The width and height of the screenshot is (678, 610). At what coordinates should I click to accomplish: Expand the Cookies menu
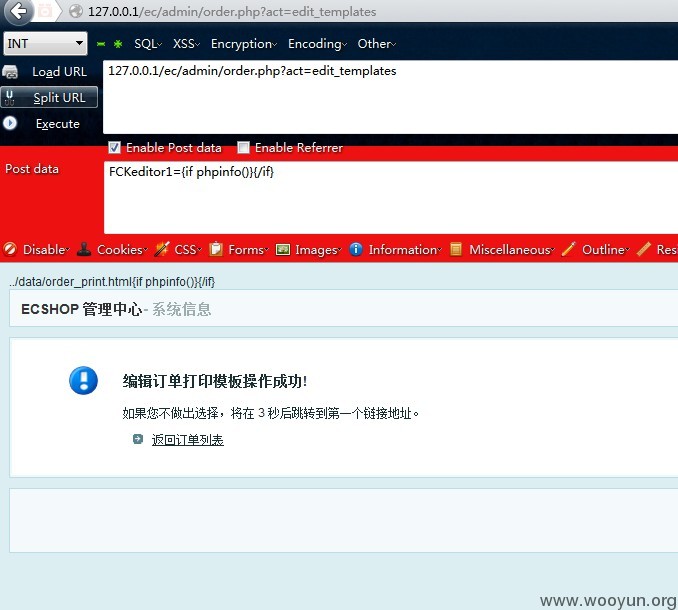(x=122, y=249)
